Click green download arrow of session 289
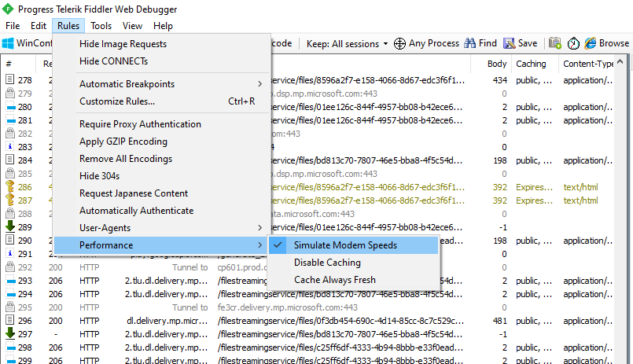 tap(10, 226)
